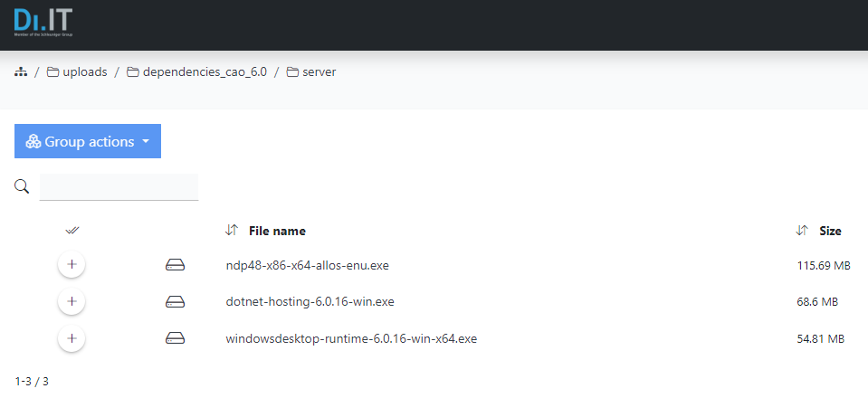This screenshot has width=868, height=398.
Task: Click drive icon for ndp48-x86-x64-allos-enu.exe
Action: (176, 265)
